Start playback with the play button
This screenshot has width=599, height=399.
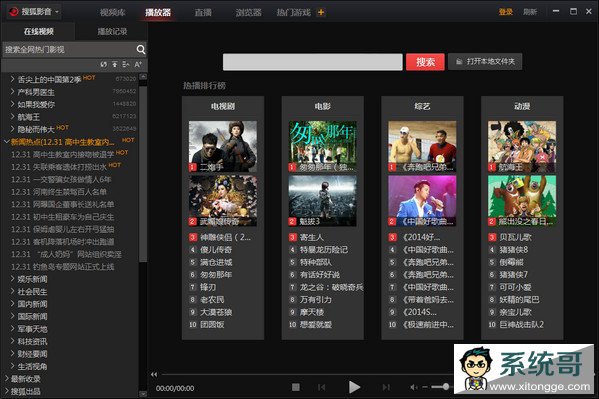click(x=354, y=387)
